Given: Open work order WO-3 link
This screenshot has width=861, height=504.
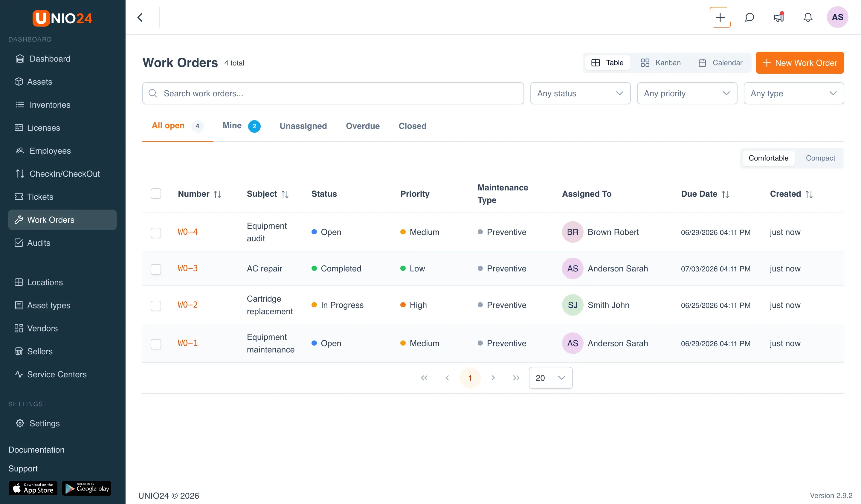Looking at the screenshot, I should tap(187, 268).
